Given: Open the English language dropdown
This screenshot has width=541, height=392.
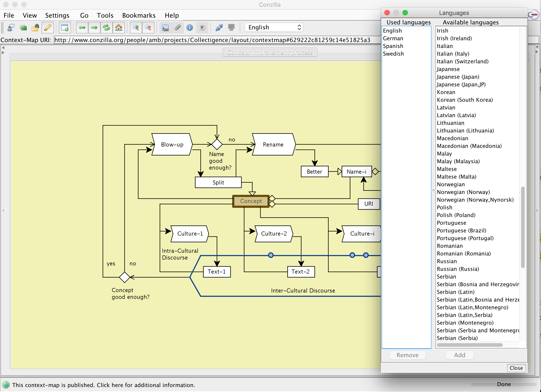Looking at the screenshot, I should pos(274,27).
